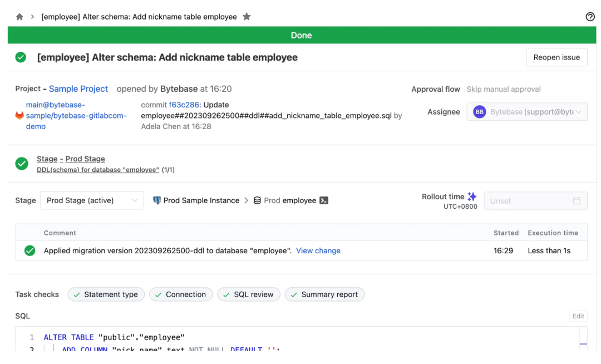Open the calendar icon in Rollout time field
Screen dimensions: 601x364
577,201
